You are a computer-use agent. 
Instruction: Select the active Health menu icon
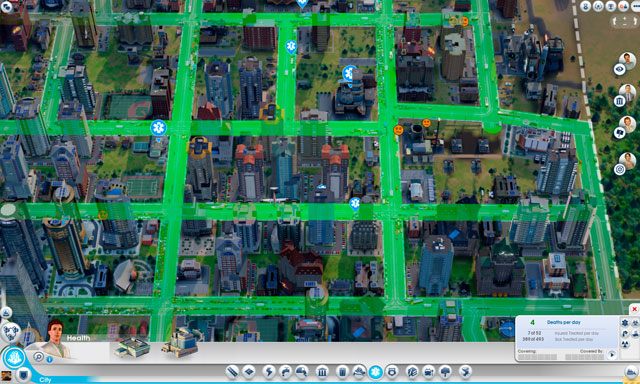point(376,372)
